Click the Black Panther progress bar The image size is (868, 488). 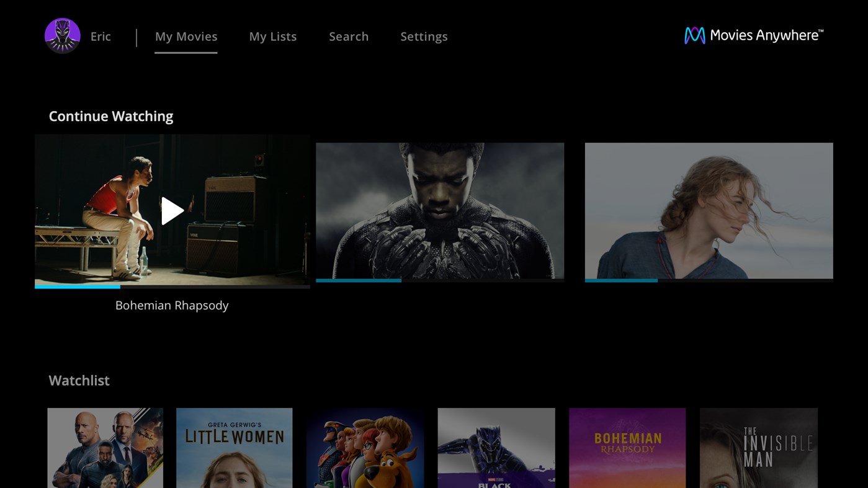pyautogui.click(x=440, y=281)
